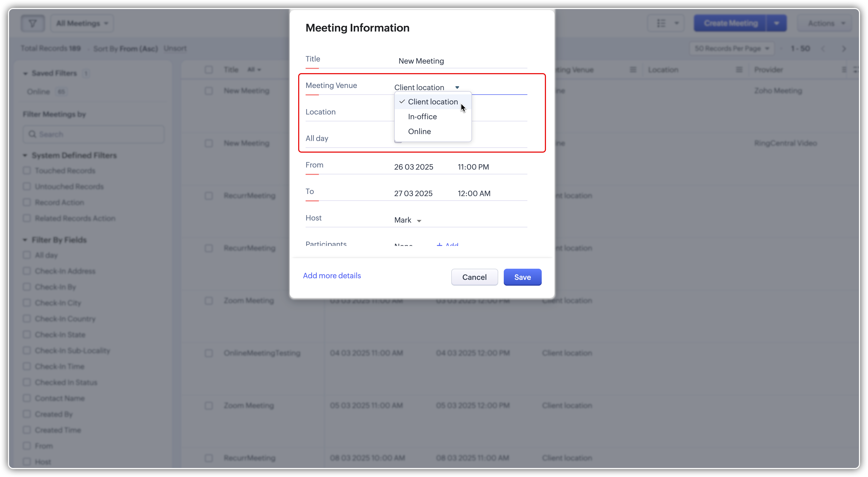
Task: Click the Meeting Venue column menu icon
Action: point(633,70)
